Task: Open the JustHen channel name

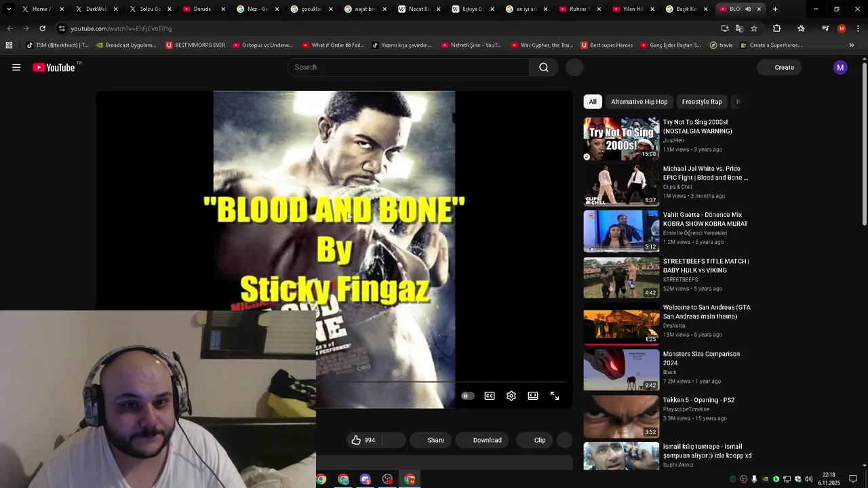Action: (x=673, y=140)
